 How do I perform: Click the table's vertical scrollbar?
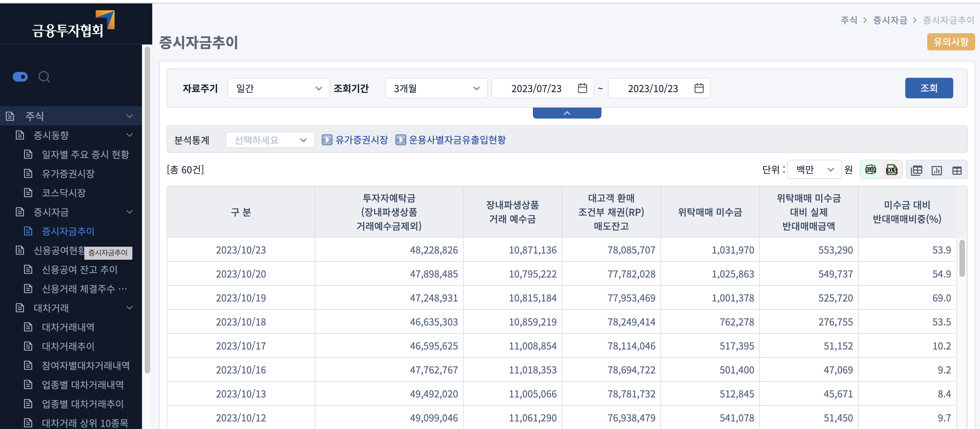(962, 259)
